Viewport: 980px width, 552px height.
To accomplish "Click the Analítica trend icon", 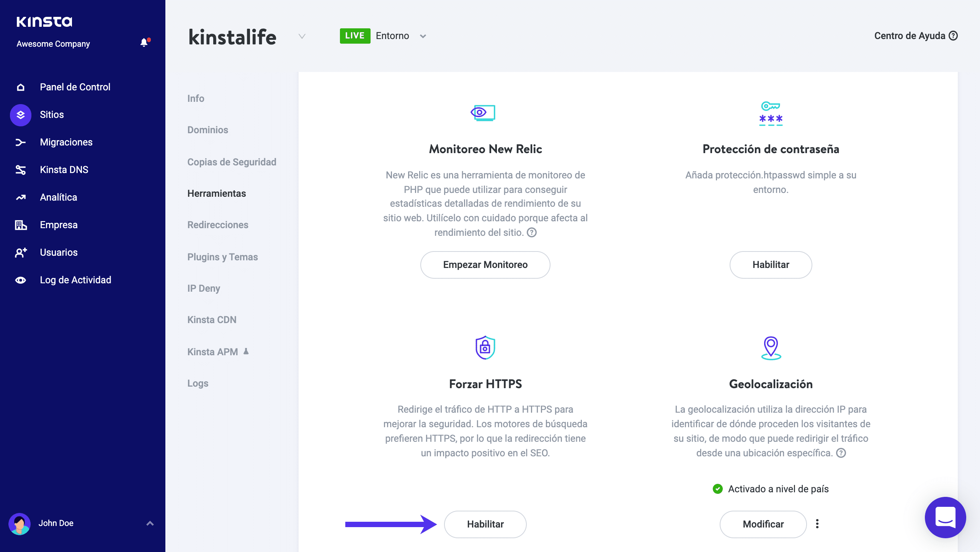I will point(21,198).
